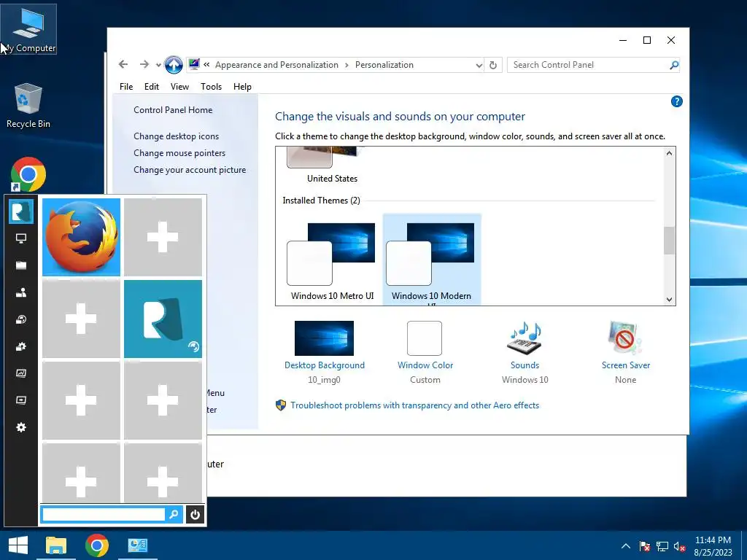Open the Tools menu
Viewport: 747px width, 560px height.
coord(211,87)
